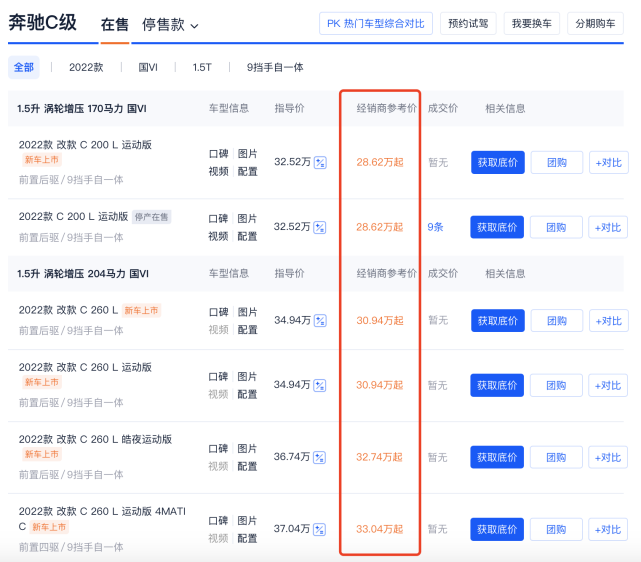Get lowest price for C 200 L 运动版 停产在售
This screenshot has height=562, width=641.
coord(497,227)
